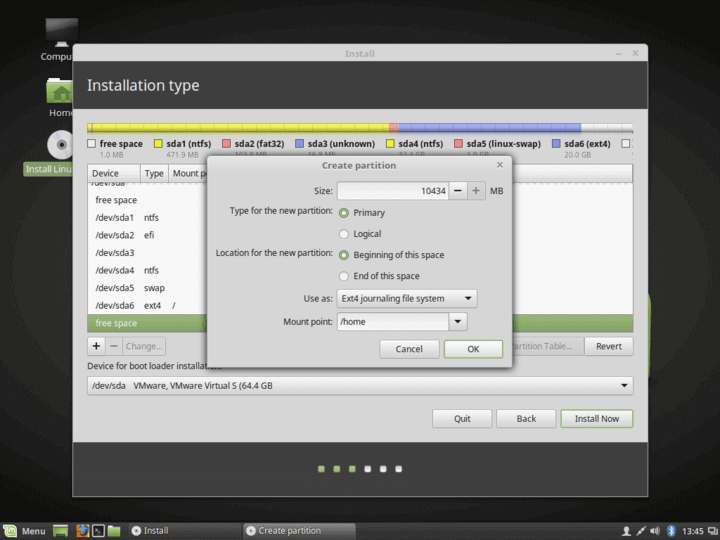
Task: Open the file manager taskbar icon
Action: [114, 530]
